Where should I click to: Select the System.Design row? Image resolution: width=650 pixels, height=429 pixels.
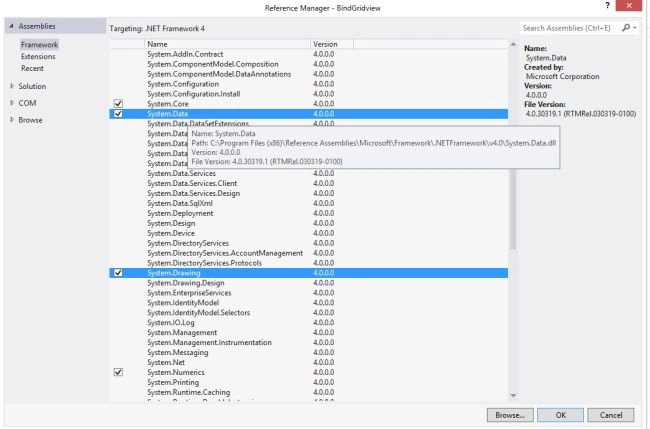(x=308, y=223)
